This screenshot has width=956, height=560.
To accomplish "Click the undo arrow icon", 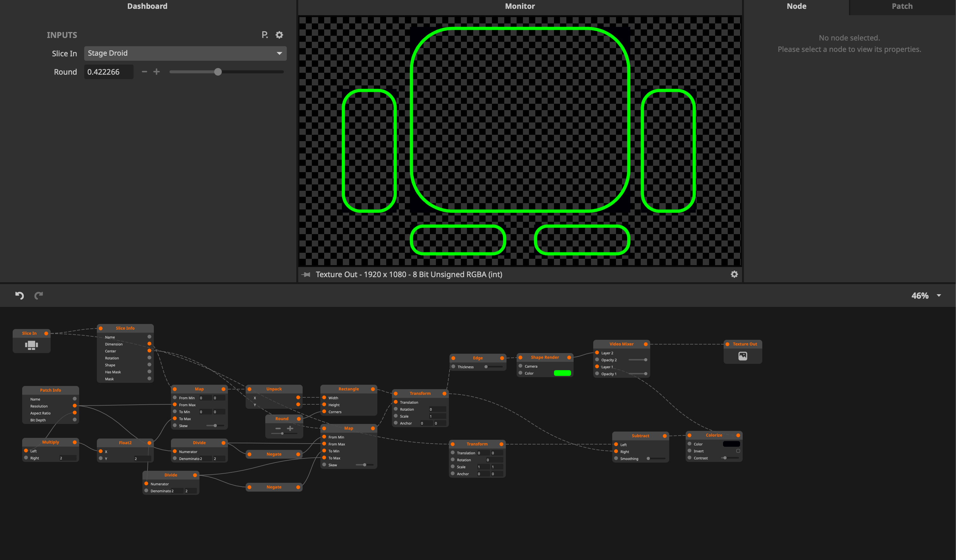I will (x=19, y=296).
